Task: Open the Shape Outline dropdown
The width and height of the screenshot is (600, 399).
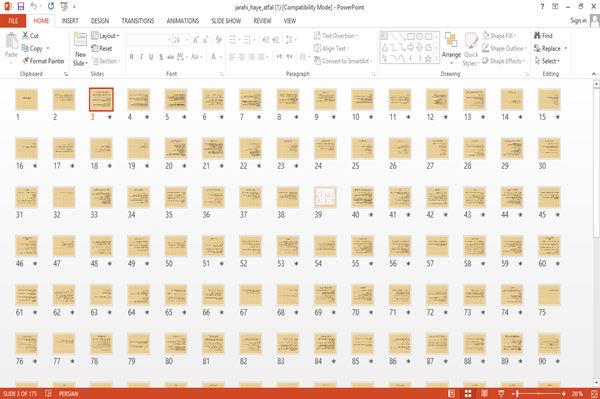Action: point(504,48)
